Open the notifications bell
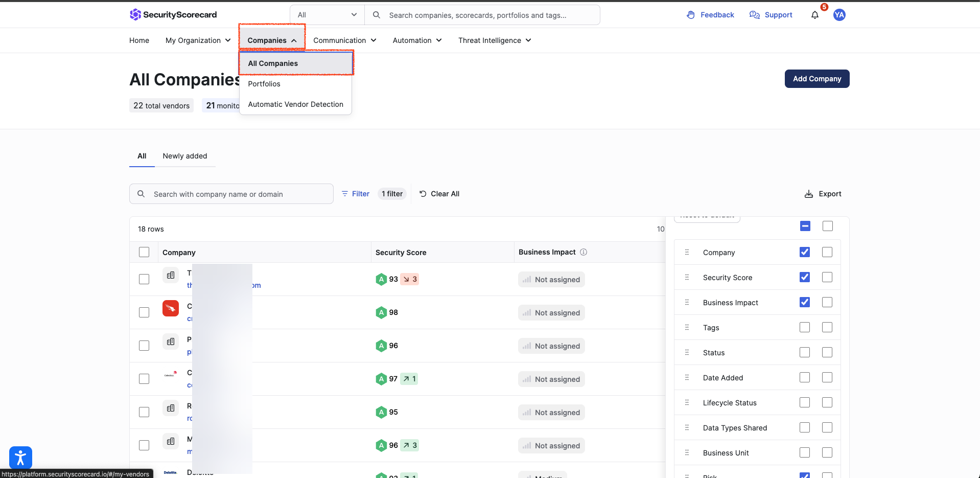This screenshot has width=980, height=478. 814,15
